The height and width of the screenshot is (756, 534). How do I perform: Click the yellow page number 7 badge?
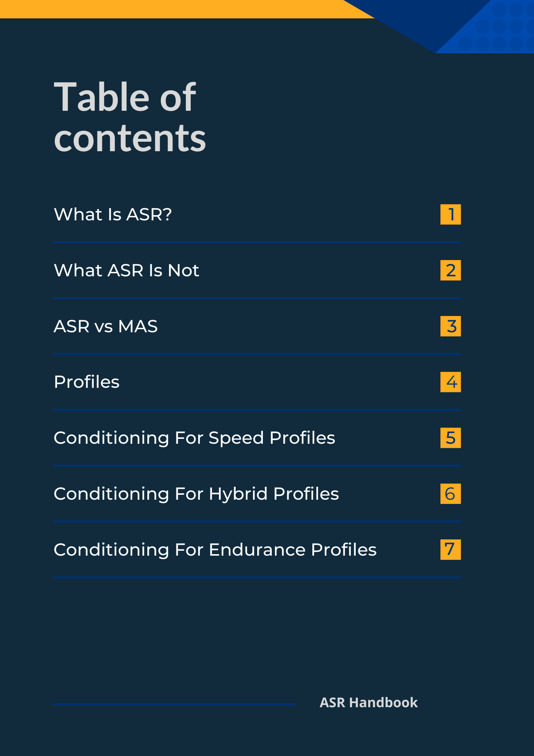click(451, 550)
